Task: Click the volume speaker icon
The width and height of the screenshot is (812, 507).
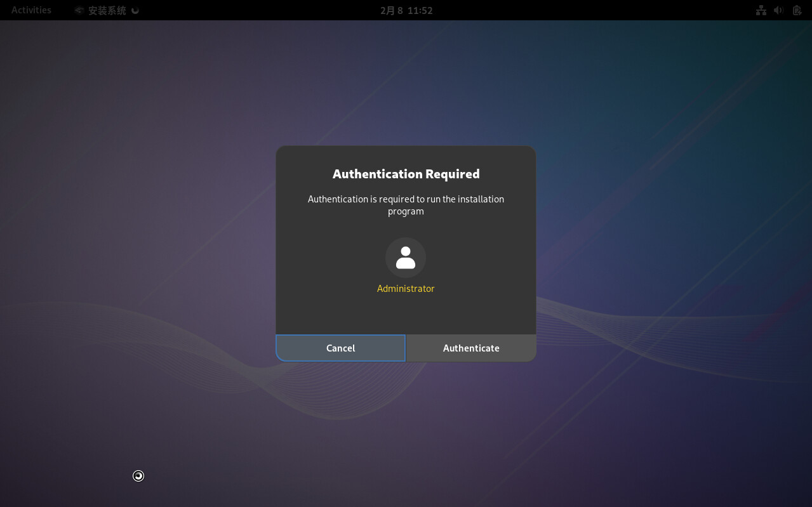Action: [778, 10]
